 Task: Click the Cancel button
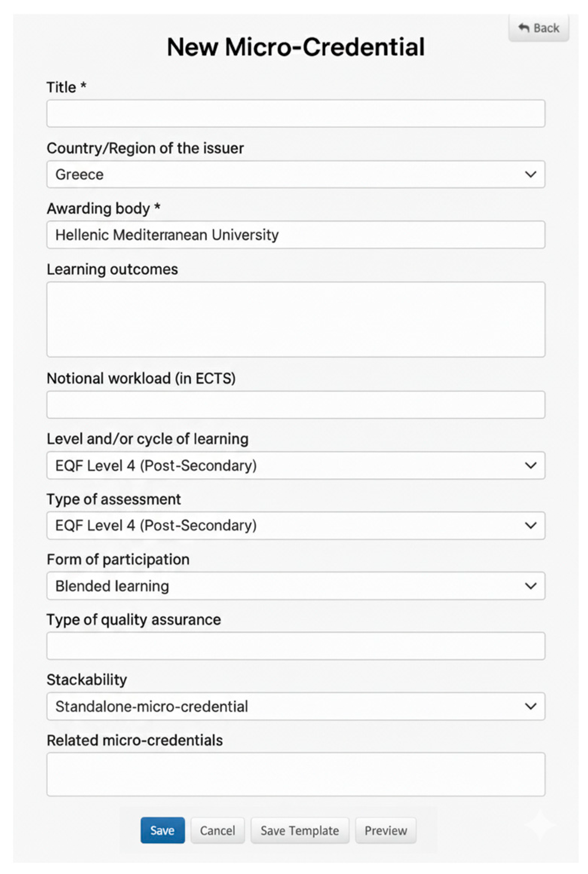(x=217, y=830)
